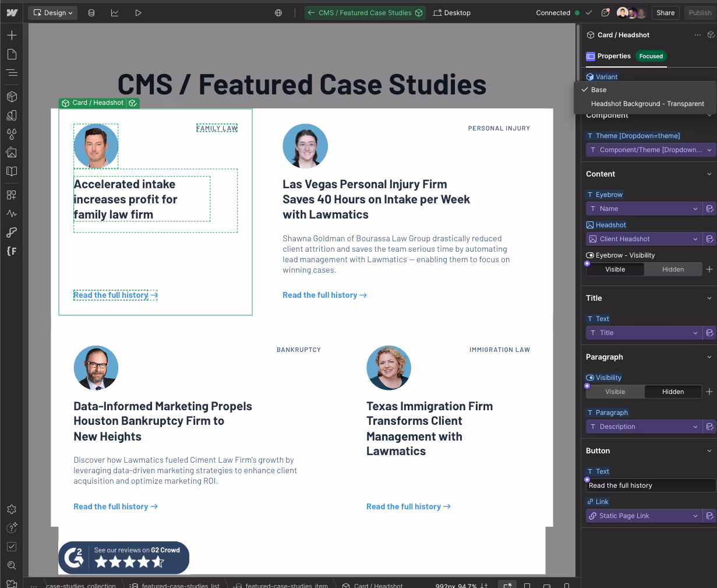
Task: Open the Search magnifier in sidebar
Action: [12, 565]
